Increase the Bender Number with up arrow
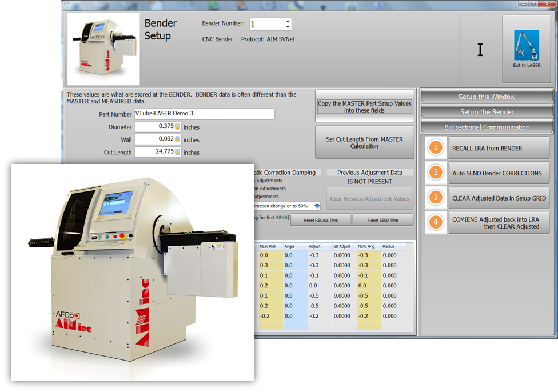Screen dimensions: 558x392 tap(288, 21)
